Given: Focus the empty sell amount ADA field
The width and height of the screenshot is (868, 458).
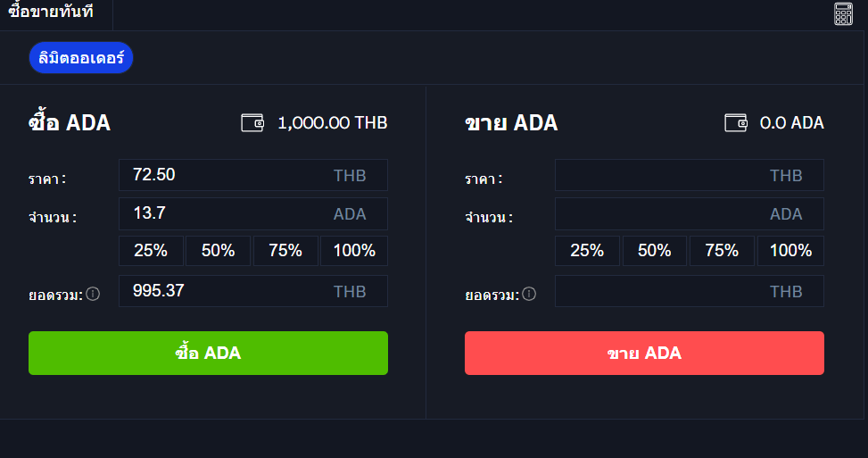Looking at the screenshot, I should 690,213.
